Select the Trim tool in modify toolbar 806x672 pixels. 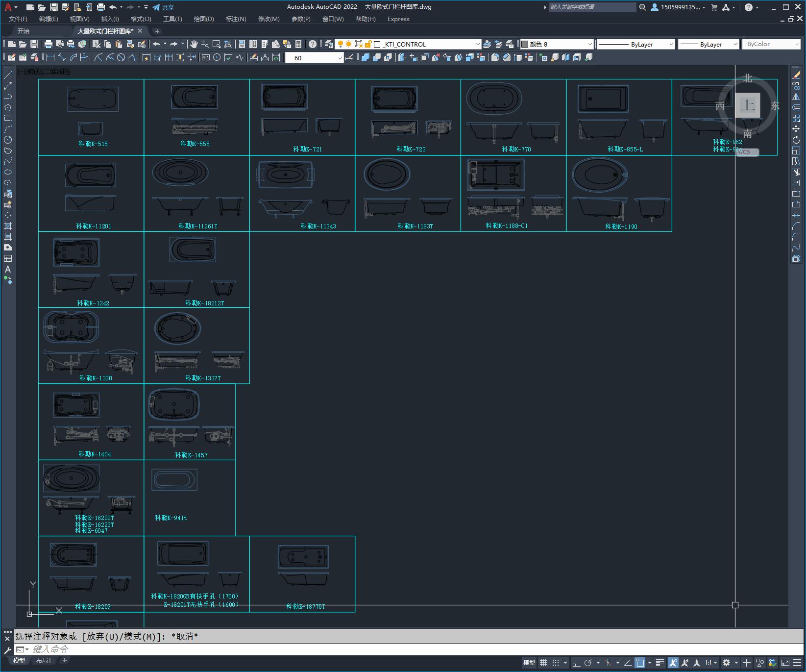(796, 172)
